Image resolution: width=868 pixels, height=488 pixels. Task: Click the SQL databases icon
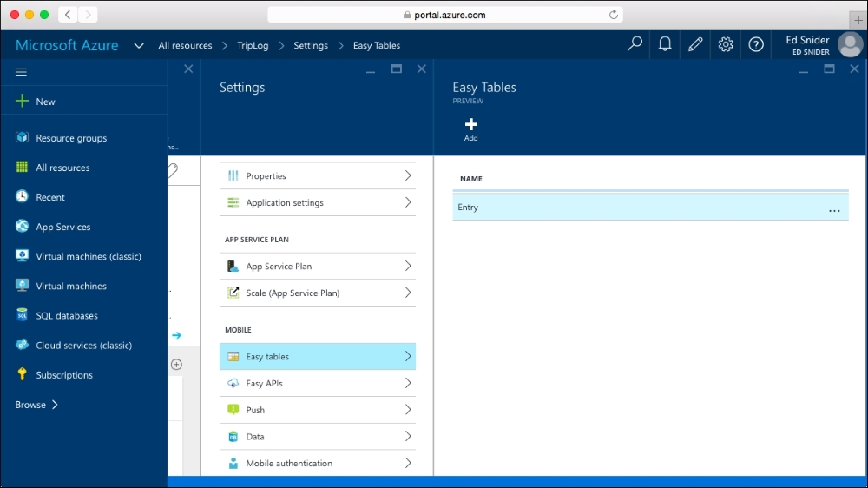[x=23, y=314]
